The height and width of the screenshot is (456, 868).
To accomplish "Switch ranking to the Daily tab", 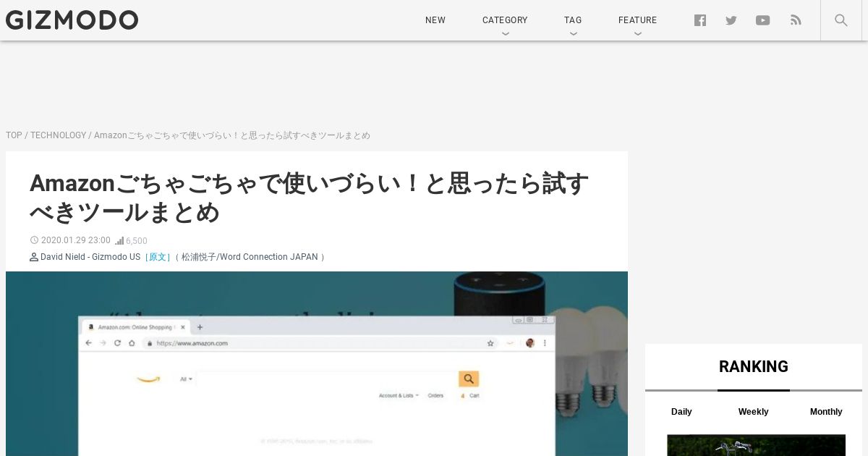I will (681, 411).
